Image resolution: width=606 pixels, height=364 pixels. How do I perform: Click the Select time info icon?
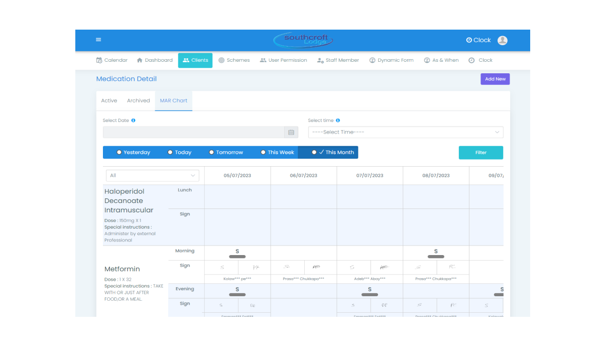(x=338, y=120)
